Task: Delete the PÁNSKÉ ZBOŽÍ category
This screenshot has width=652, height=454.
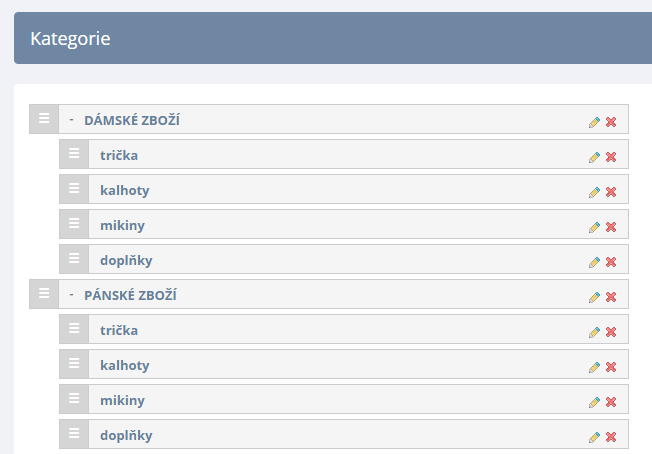Action: coord(611,297)
